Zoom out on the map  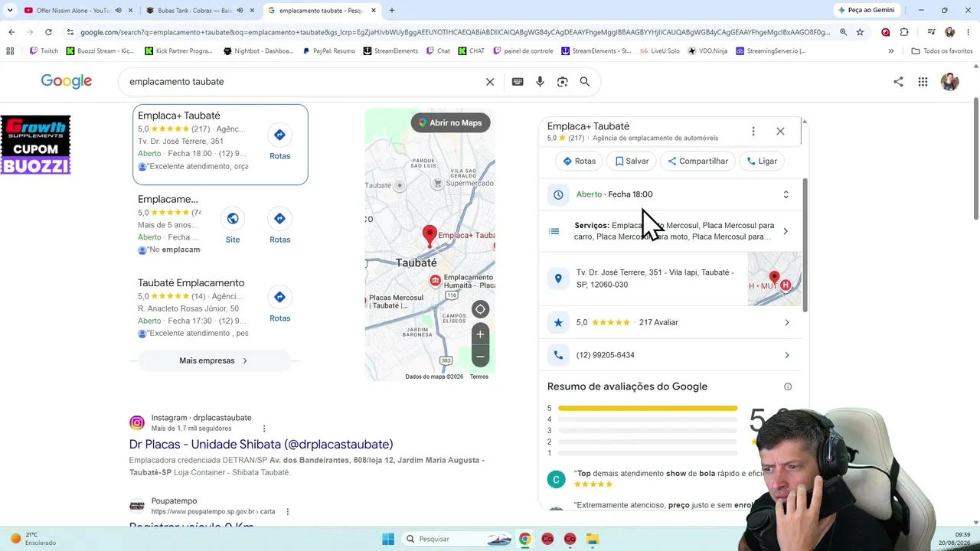(480, 357)
